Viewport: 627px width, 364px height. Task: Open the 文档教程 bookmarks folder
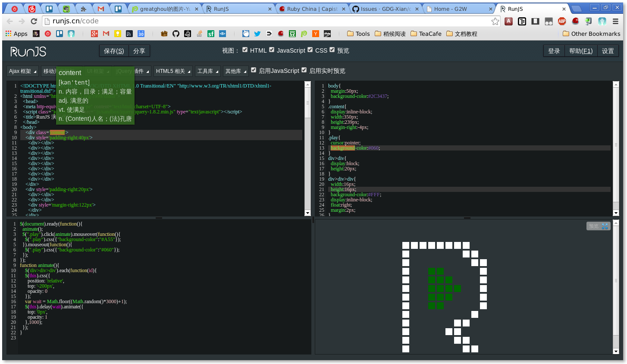462,34
